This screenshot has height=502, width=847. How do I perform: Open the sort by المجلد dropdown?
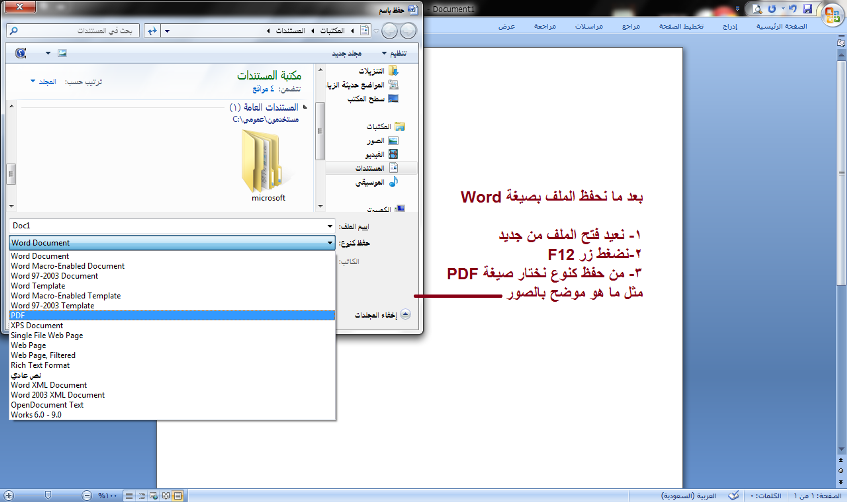[x=44, y=82]
